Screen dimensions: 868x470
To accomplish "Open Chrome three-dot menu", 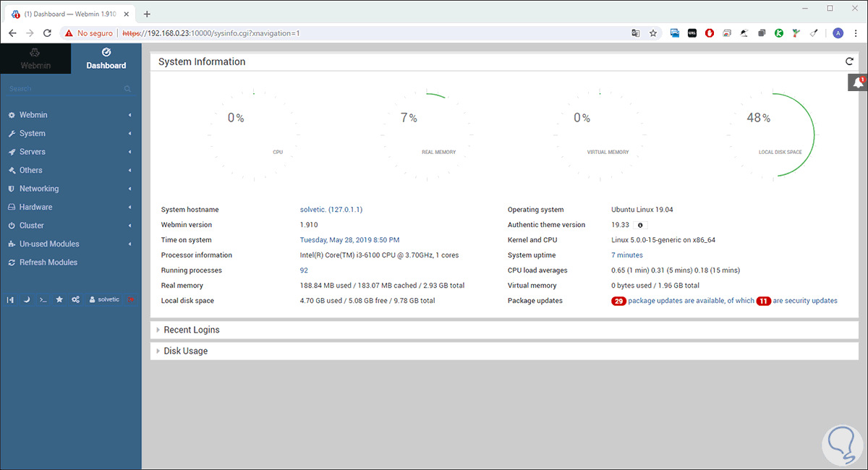I will [x=856, y=33].
